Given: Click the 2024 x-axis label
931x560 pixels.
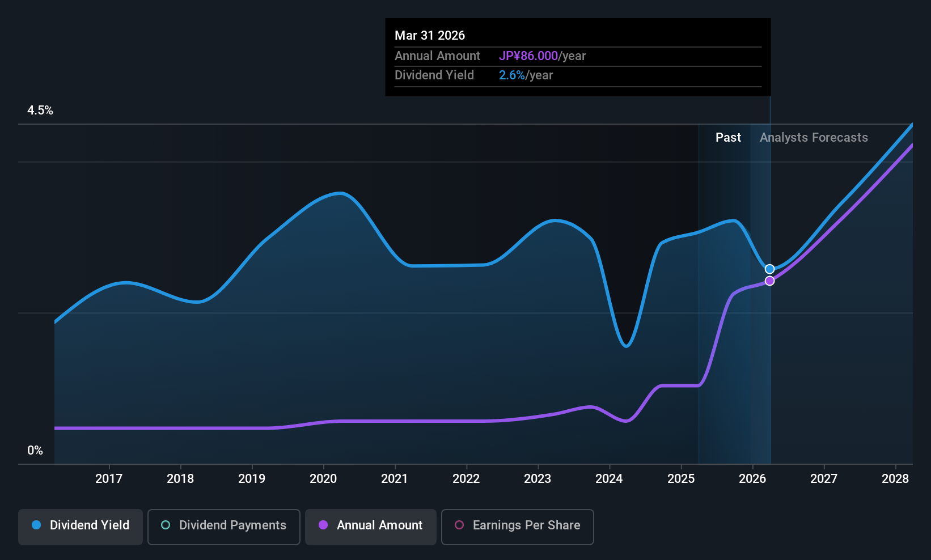Looking at the screenshot, I should coord(609,478).
